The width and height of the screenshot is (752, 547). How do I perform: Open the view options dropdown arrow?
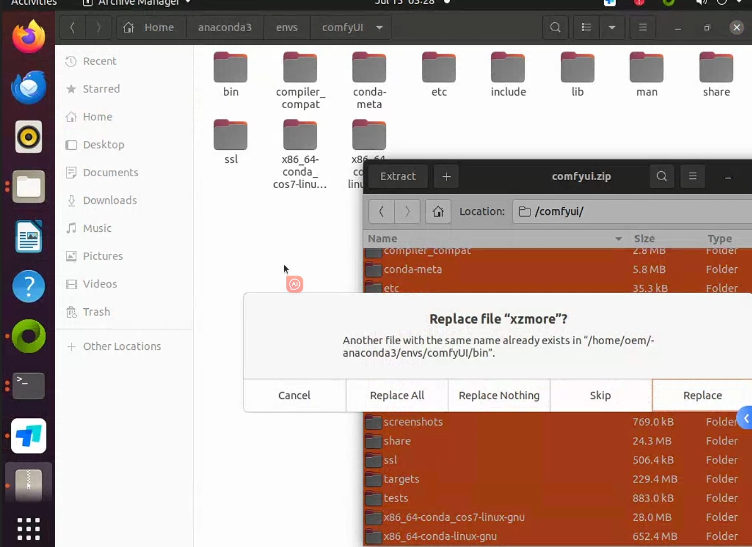[x=611, y=27]
